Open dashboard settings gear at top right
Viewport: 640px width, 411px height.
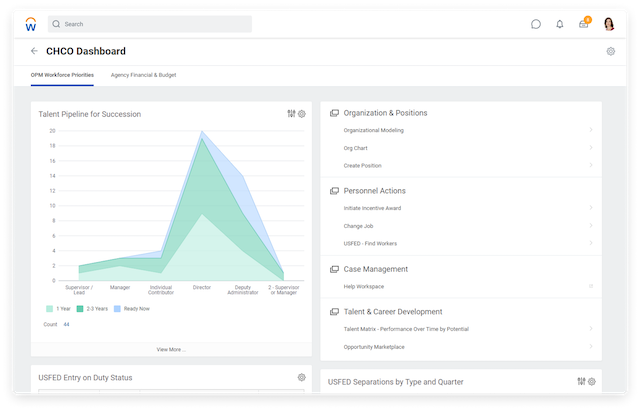click(x=610, y=51)
